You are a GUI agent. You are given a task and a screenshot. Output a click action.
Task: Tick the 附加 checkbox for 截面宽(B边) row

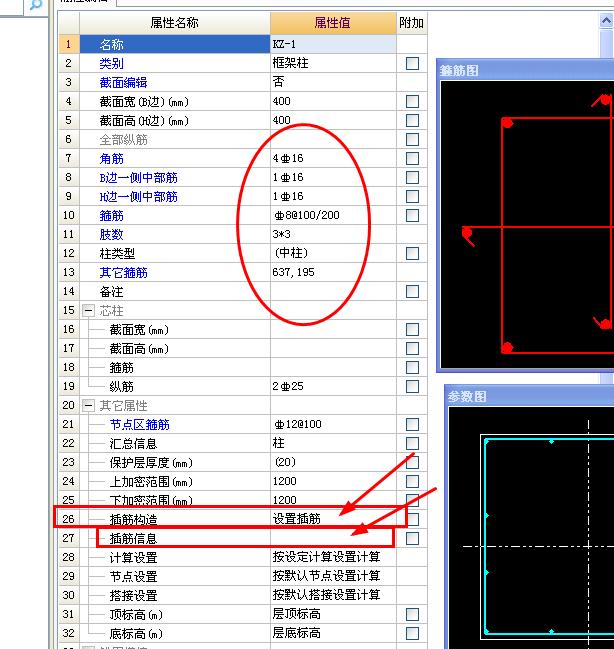412,101
